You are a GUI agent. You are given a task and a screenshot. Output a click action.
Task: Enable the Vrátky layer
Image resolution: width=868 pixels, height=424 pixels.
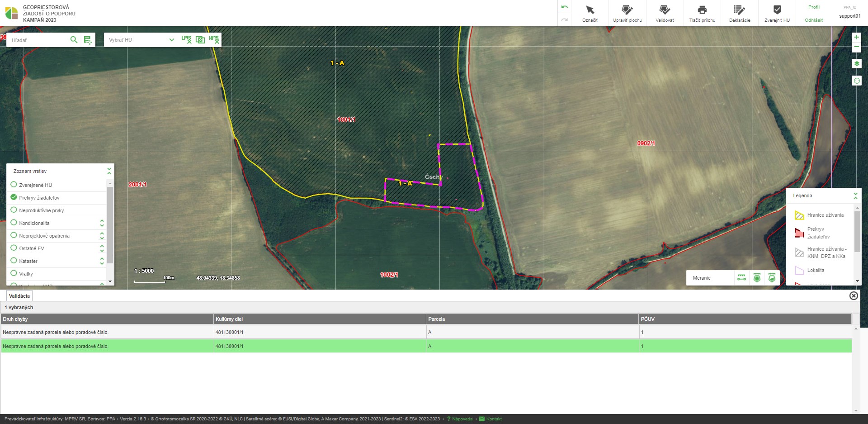(x=14, y=273)
